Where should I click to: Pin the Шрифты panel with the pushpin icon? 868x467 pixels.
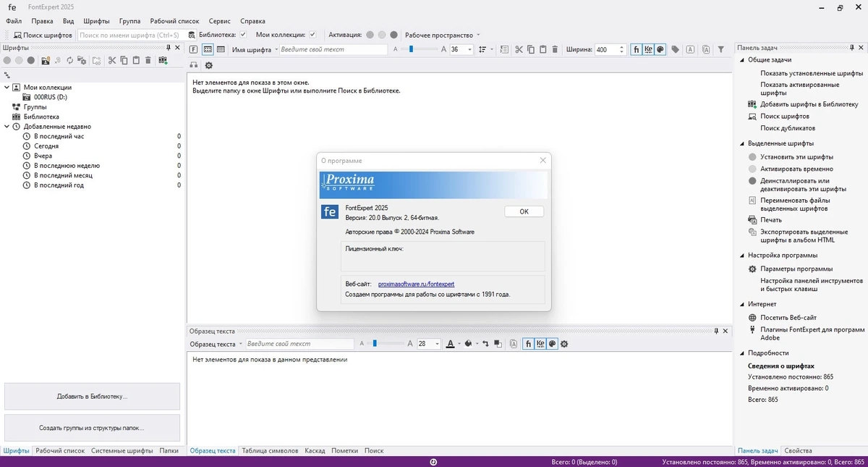[168, 48]
